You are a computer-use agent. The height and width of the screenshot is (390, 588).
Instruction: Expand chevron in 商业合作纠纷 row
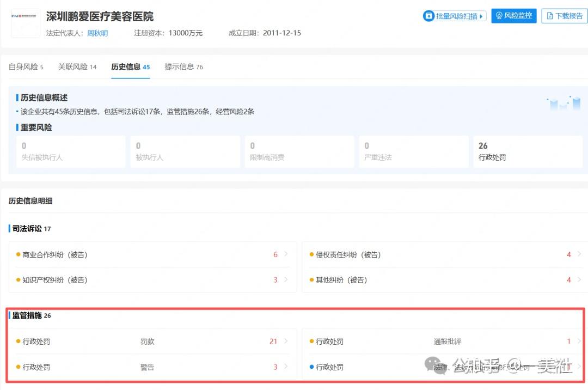[x=286, y=254]
